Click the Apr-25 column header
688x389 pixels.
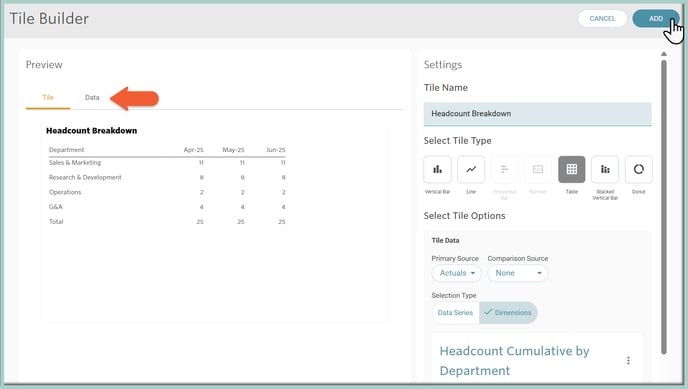pos(194,150)
